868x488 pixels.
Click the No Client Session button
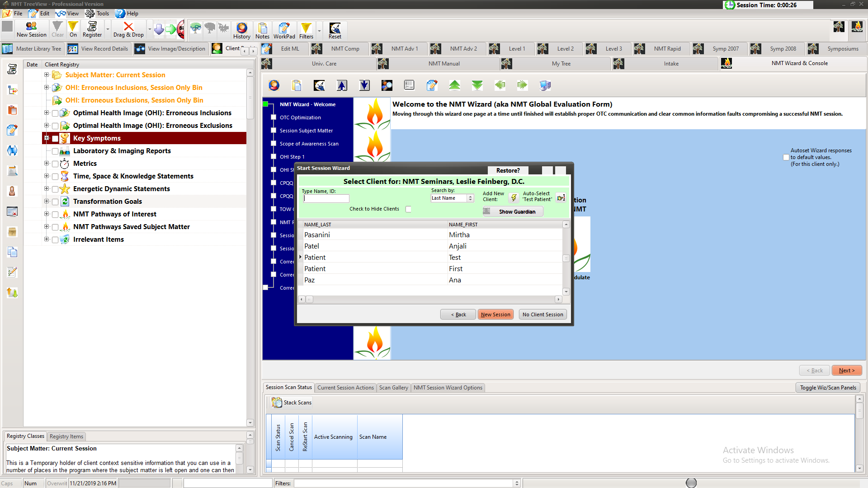point(542,314)
